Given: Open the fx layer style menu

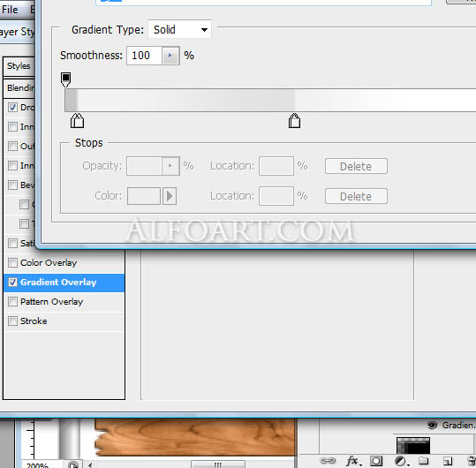Looking at the screenshot, I should click(x=353, y=461).
